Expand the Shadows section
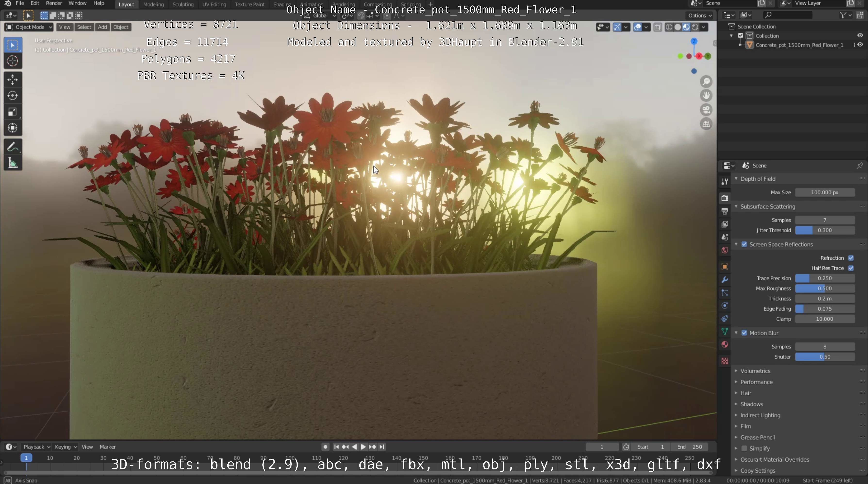Screen dimensions: 868x484 [x=752, y=404]
